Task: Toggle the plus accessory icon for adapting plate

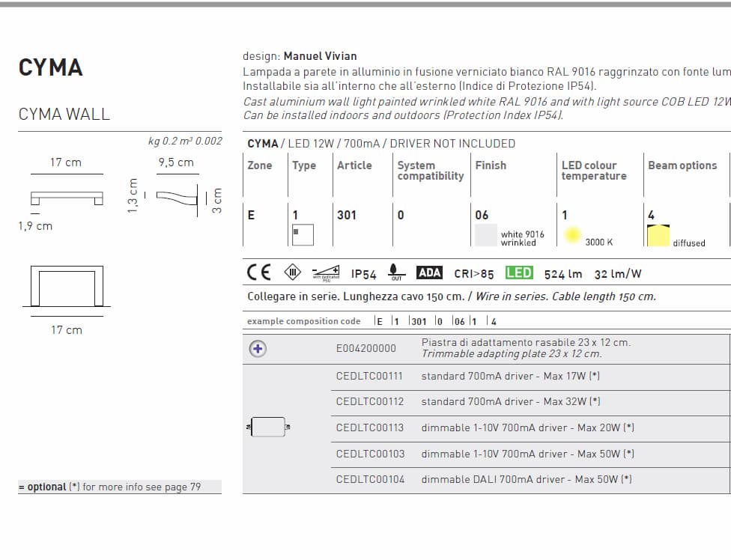Action: (258, 348)
